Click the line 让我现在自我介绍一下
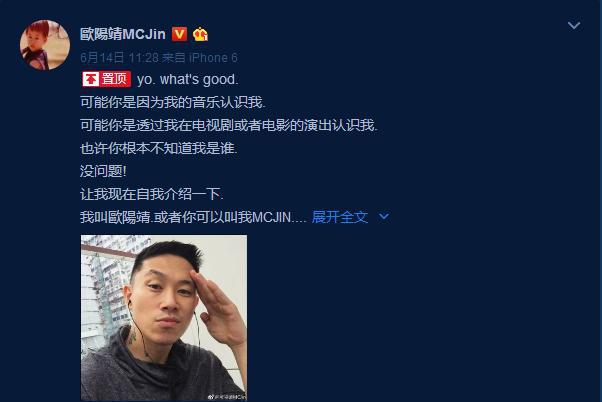 pos(152,194)
